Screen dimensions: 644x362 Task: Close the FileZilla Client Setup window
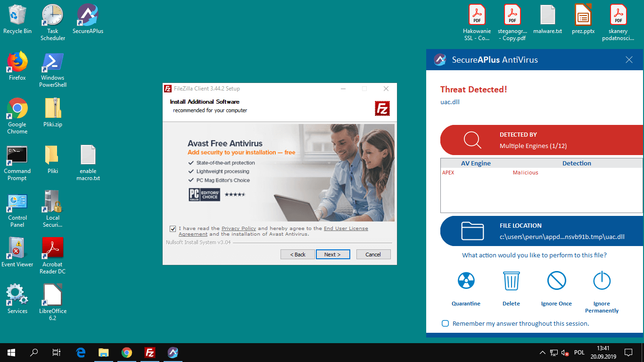click(386, 89)
